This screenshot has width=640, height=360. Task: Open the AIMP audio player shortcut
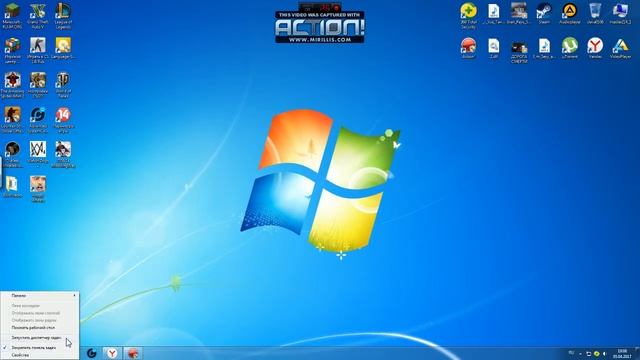(x=570, y=14)
